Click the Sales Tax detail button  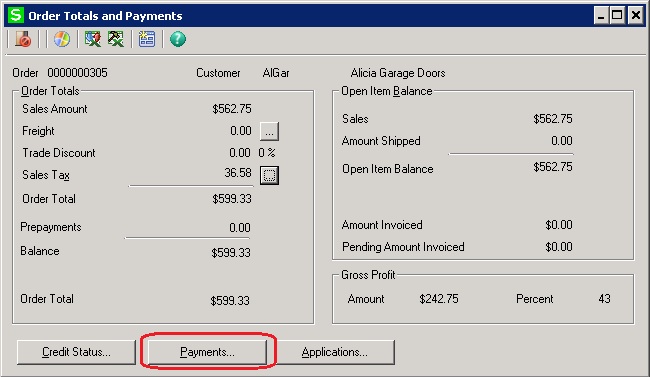269,175
